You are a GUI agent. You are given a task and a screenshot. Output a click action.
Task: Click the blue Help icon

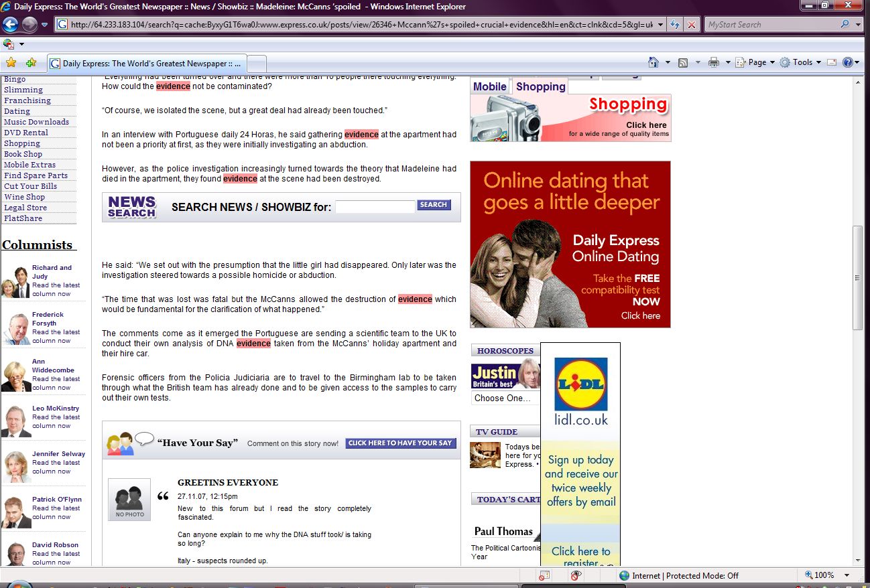[848, 62]
